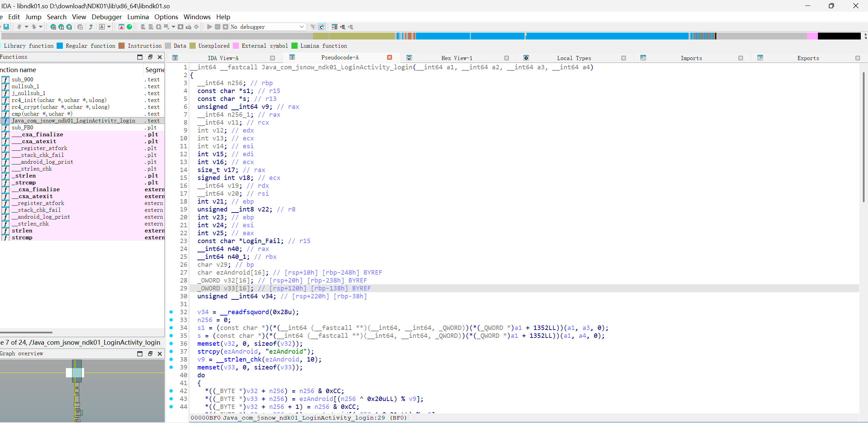Click the red triangle toolbar icon
Viewport: 868px width, 423px height.
[x=121, y=27]
